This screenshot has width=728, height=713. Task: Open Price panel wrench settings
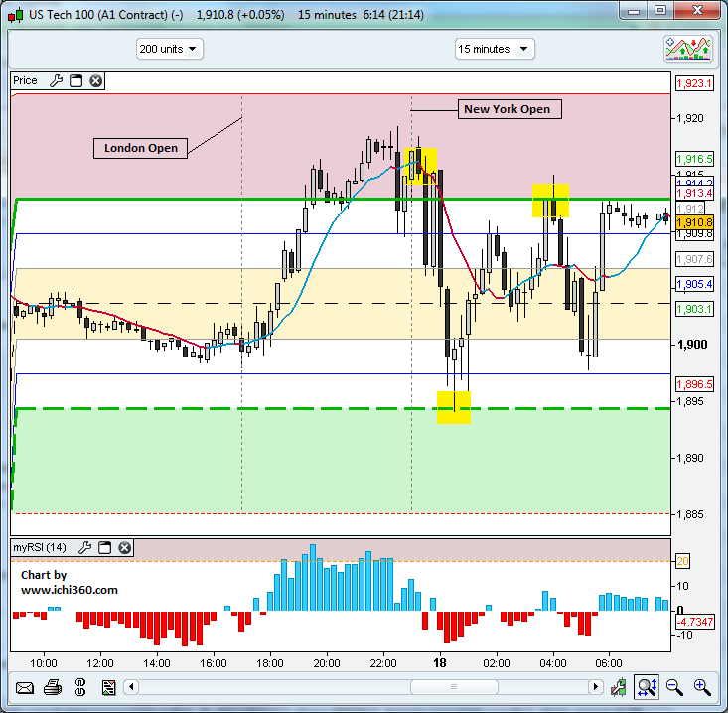point(56,81)
